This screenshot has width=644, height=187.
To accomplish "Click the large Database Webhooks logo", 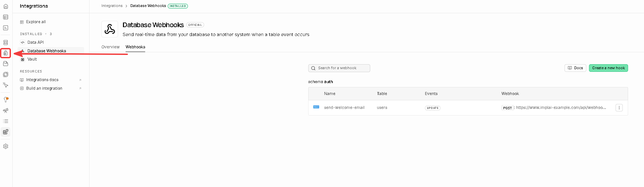I will [x=110, y=29].
